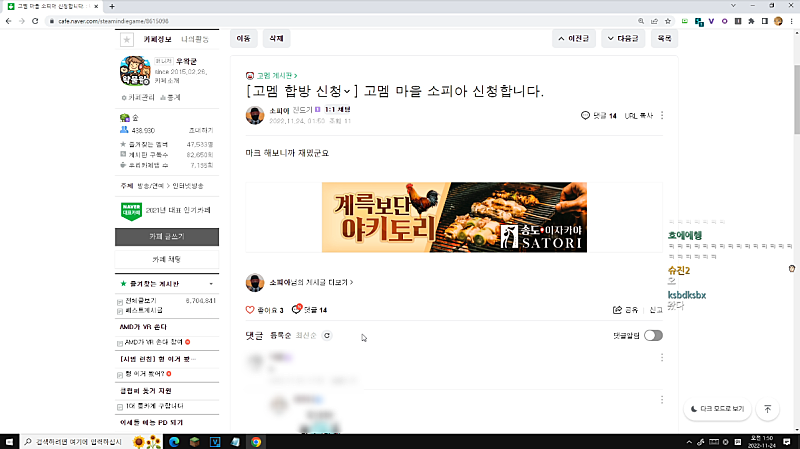Image resolution: width=800 pixels, height=449 pixels.
Task: Open Chrome three-dot menu
Action: click(791, 21)
